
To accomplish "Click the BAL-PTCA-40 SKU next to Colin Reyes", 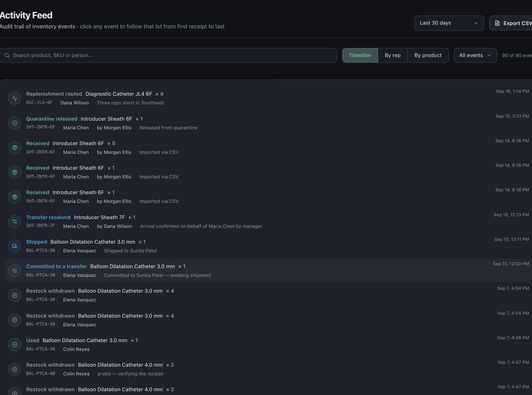I will click(x=41, y=374).
